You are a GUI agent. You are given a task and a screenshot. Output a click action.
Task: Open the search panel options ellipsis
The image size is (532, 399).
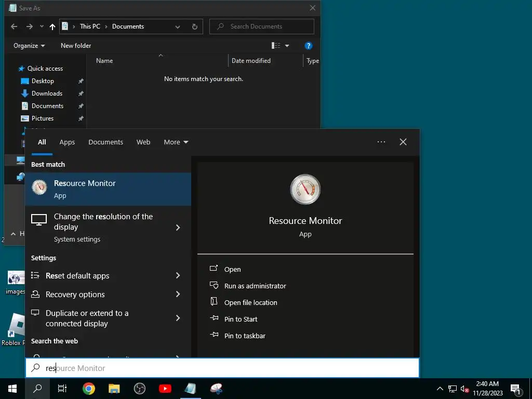pyautogui.click(x=381, y=142)
